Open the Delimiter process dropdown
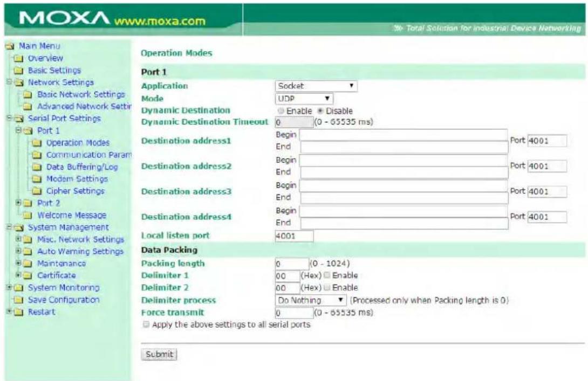 311,301
